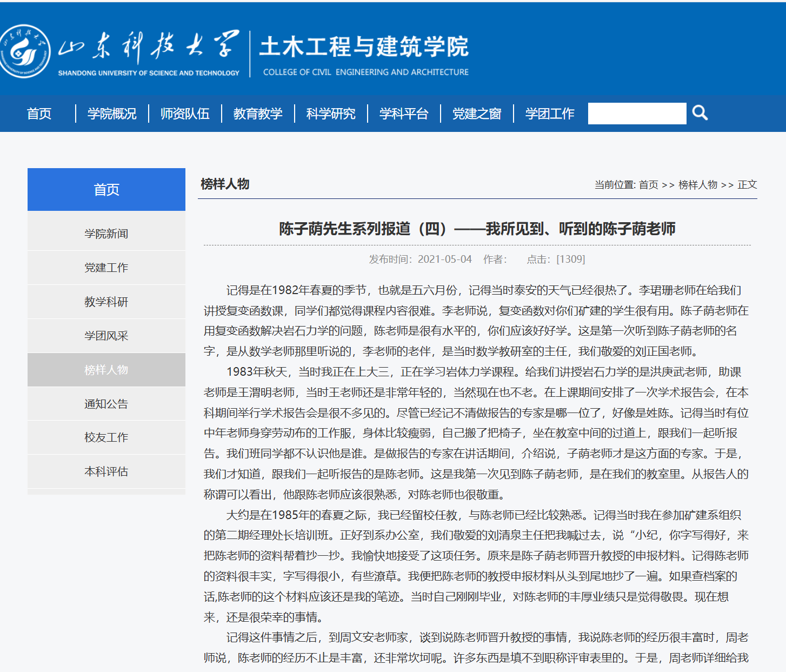Viewport: 786px width, 672px height.
Task: Click 榜样人物 breadcrumb link
Action: point(698,185)
